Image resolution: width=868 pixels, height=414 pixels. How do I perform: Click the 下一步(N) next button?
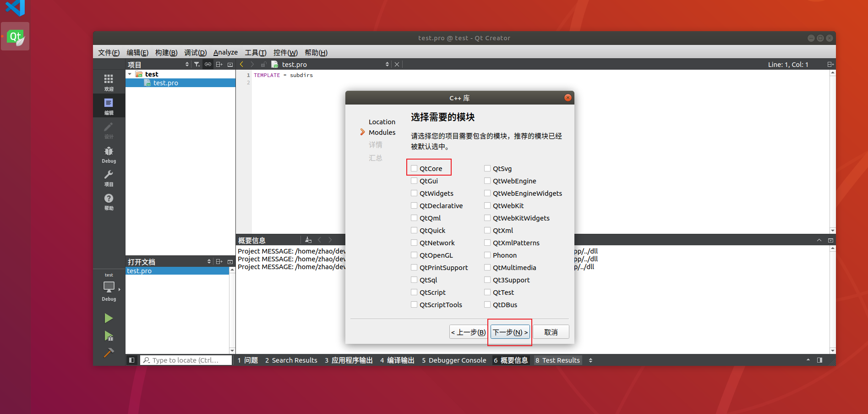510,332
